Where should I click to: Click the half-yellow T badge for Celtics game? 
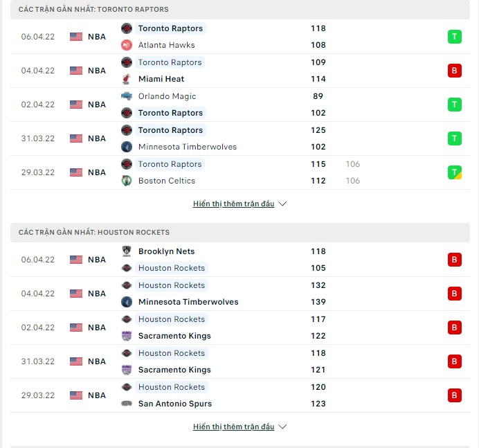pos(454,172)
